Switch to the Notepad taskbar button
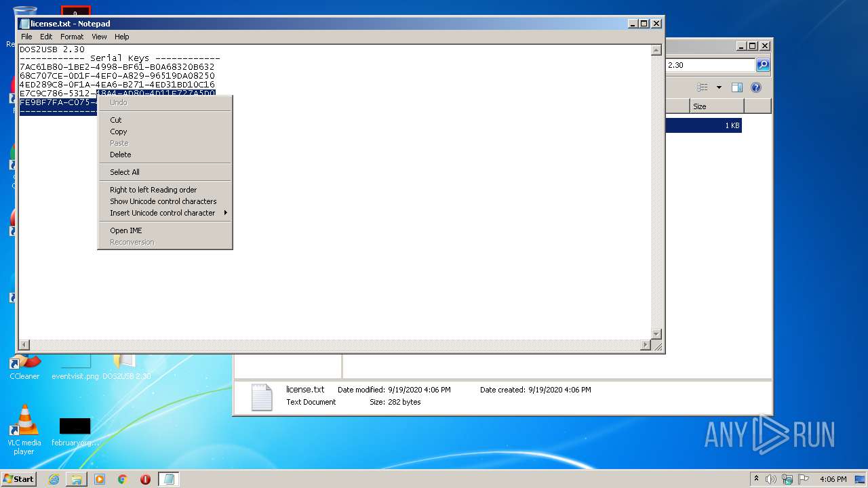The height and width of the screenshot is (488, 868). [x=169, y=479]
